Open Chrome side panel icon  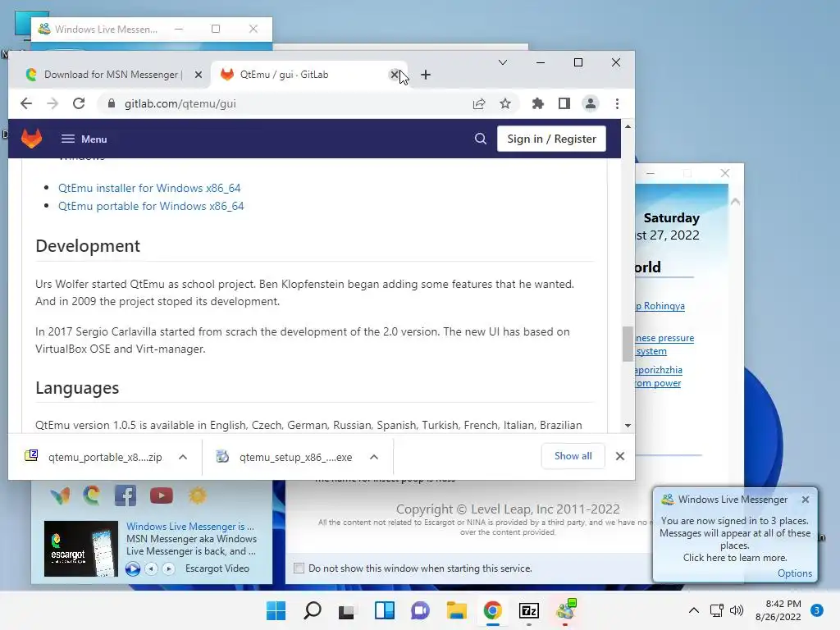pos(564,103)
